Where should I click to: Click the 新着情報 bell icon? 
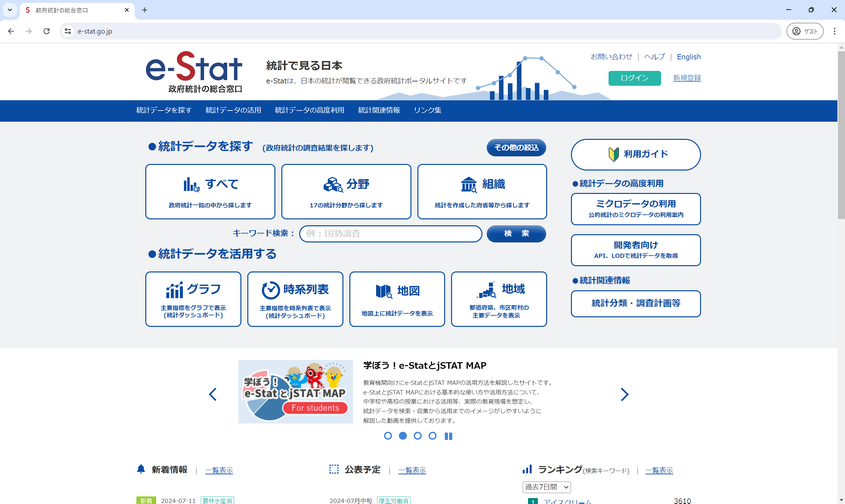pyautogui.click(x=141, y=469)
